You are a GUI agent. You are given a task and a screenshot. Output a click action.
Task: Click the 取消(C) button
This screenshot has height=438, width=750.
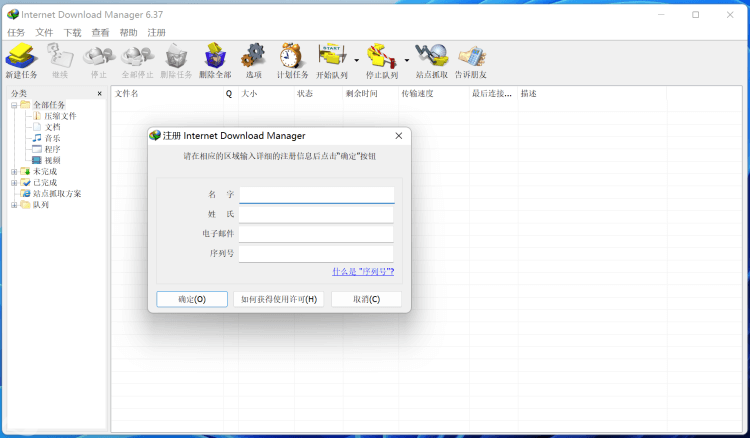366,299
